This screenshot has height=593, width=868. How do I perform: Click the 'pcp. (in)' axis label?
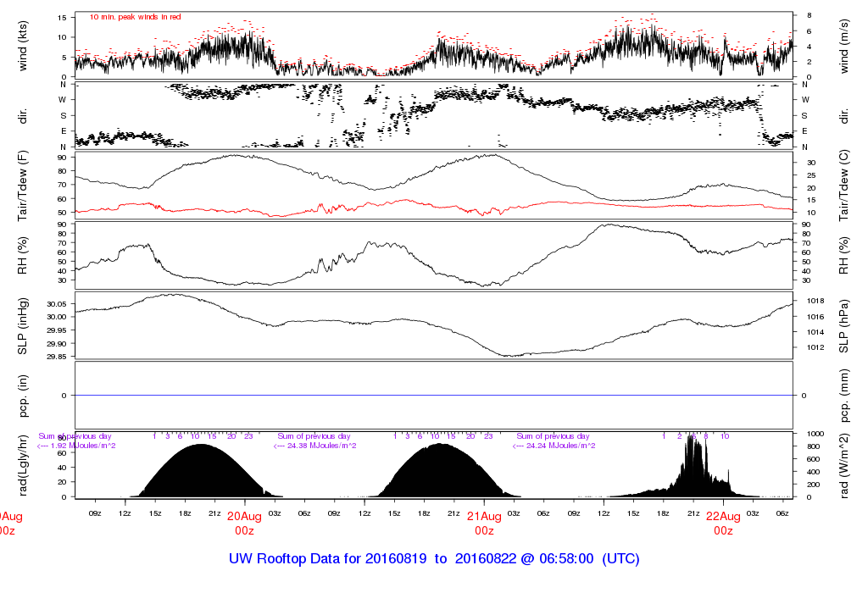(x=23, y=396)
